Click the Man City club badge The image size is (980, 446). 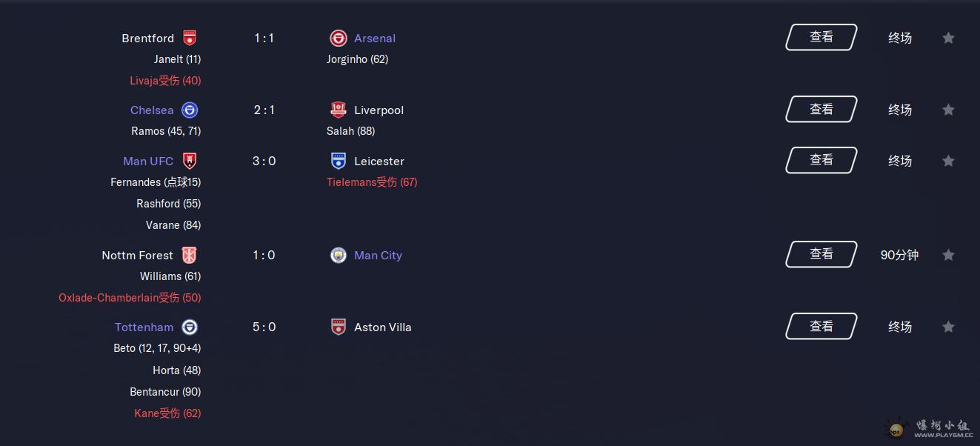[339, 255]
